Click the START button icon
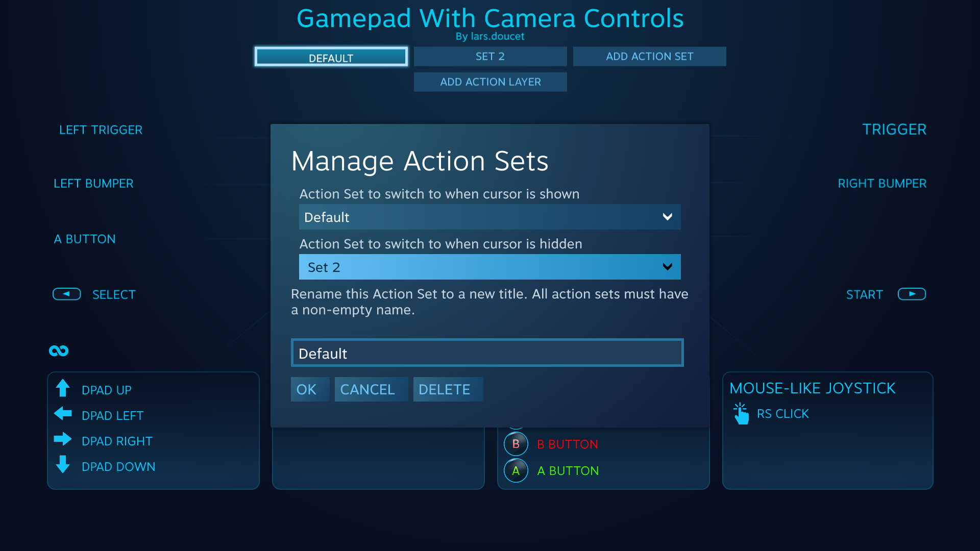This screenshot has height=551, width=980. 911,294
